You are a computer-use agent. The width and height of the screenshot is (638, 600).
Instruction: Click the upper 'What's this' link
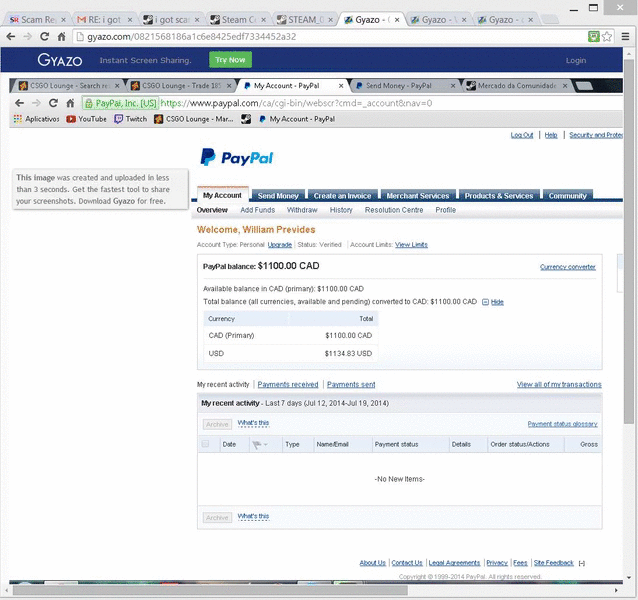coord(253,423)
